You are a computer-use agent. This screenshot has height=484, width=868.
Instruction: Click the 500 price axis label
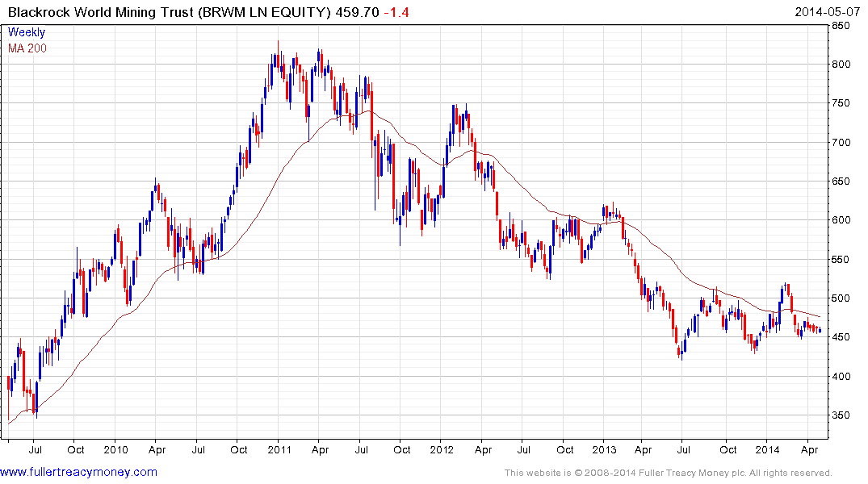[x=841, y=298]
